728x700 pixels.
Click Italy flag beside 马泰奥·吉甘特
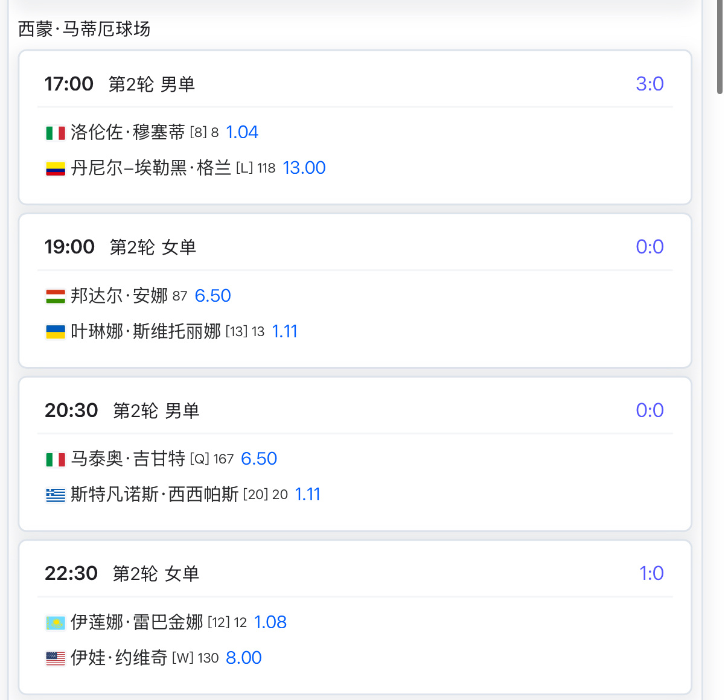pyautogui.click(x=56, y=460)
